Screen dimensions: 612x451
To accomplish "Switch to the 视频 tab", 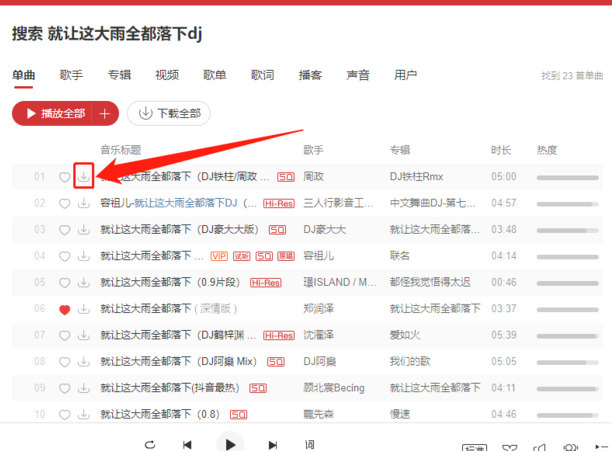I will pyautogui.click(x=167, y=75).
